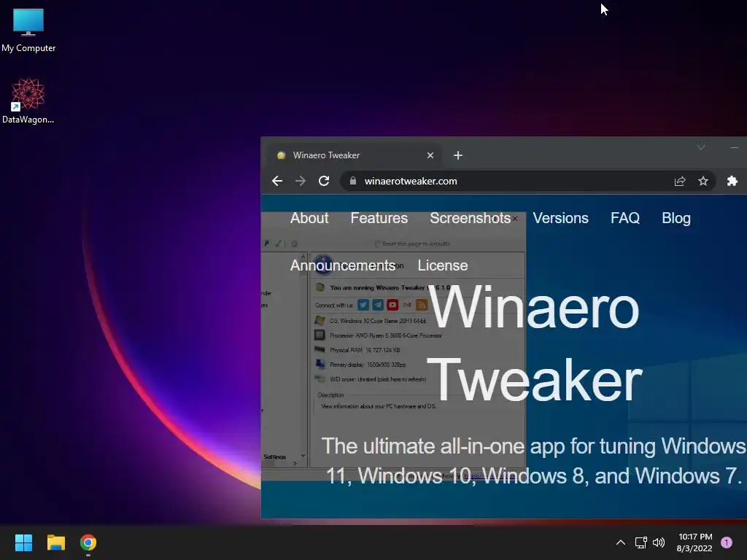Open the Windows Start menu
Viewport: 747px width, 560px height.
(x=23, y=542)
